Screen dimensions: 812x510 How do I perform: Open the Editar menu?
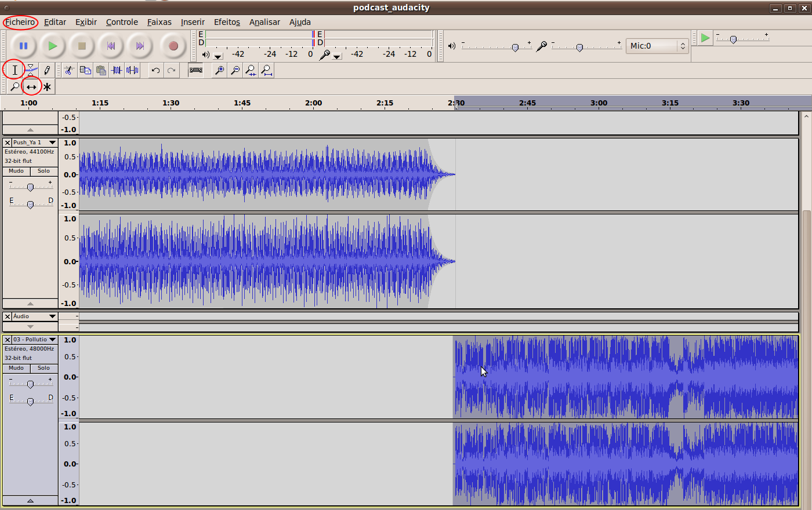click(55, 22)
